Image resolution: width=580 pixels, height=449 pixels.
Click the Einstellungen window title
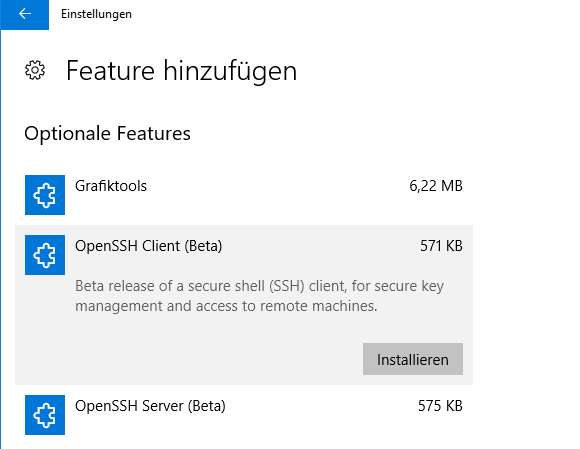pyautogui.click(x=96, y=14)
